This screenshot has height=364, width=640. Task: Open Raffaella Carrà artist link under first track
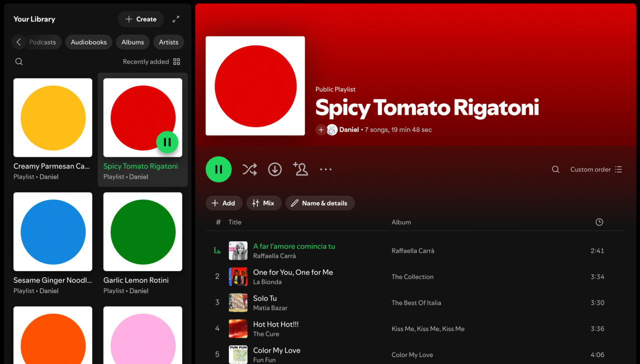point(274,256)
